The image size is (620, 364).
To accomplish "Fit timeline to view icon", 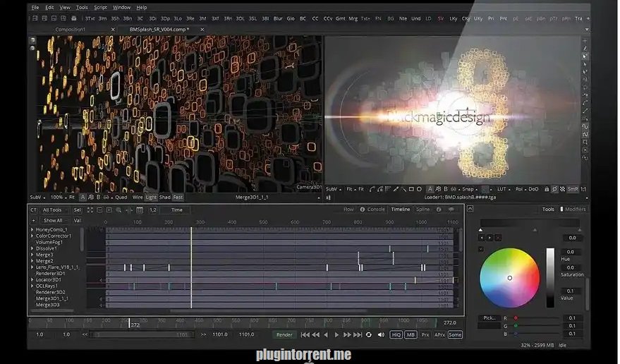I will (x=90, y=210).
